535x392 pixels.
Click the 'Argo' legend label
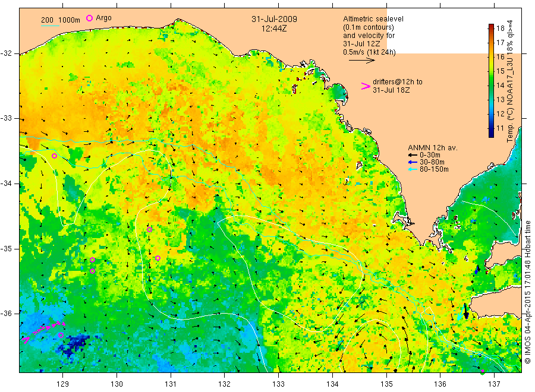tap(103, 18)
